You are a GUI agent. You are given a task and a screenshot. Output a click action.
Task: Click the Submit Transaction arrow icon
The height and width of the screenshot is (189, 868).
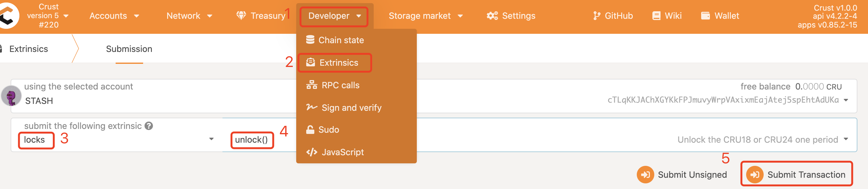[x=755, y=175]
